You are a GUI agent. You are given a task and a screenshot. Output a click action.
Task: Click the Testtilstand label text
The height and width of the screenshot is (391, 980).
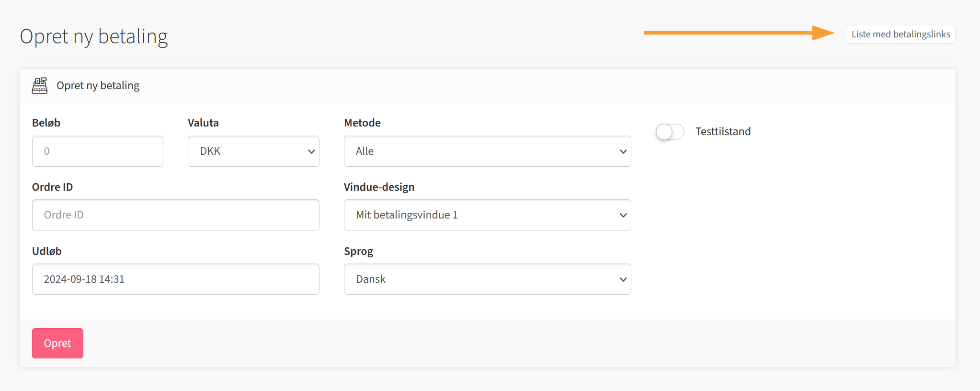723,131
